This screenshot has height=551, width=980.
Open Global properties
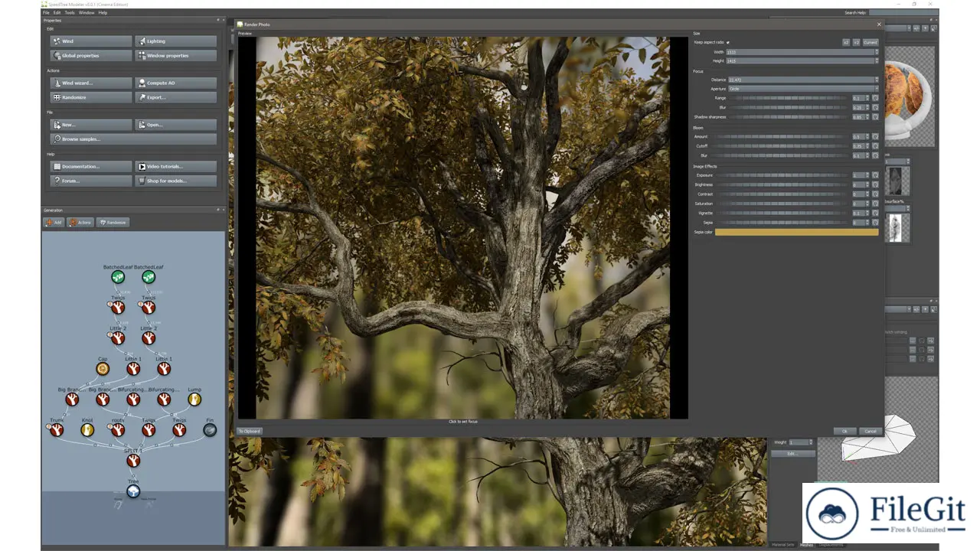tap(91, 56)
